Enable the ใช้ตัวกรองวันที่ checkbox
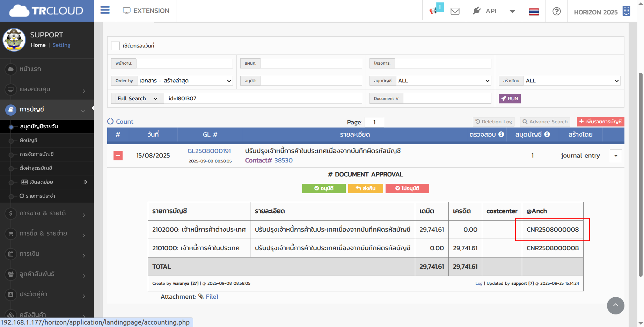The image size is (644, 327). (x=115, y=46)
